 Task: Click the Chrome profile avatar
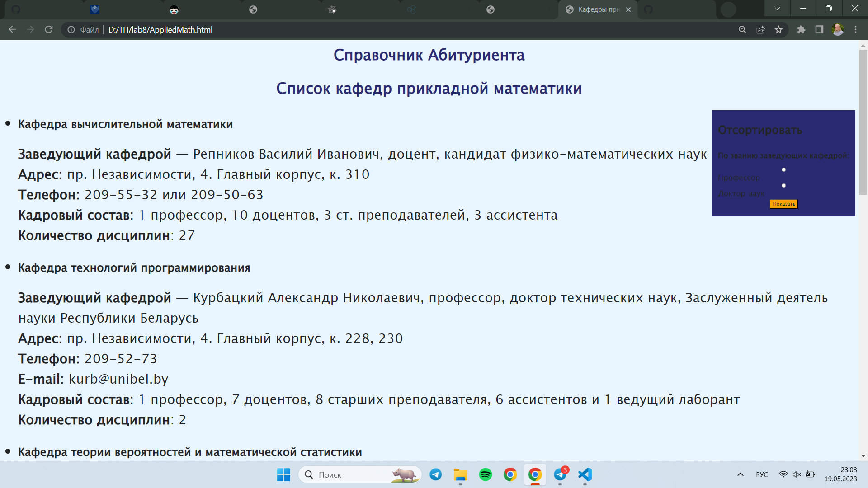pos(838,29)
